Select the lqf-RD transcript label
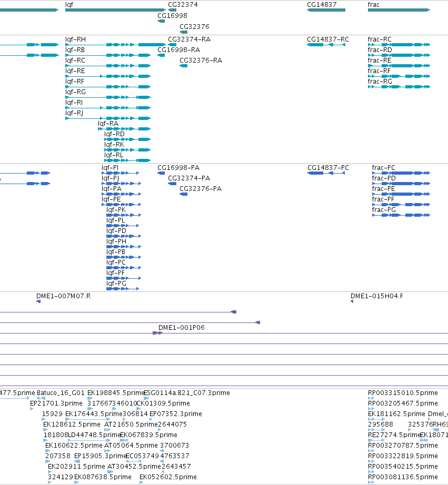Image resolution: width=448 pixels, height=485 pixels. (114, 134)
